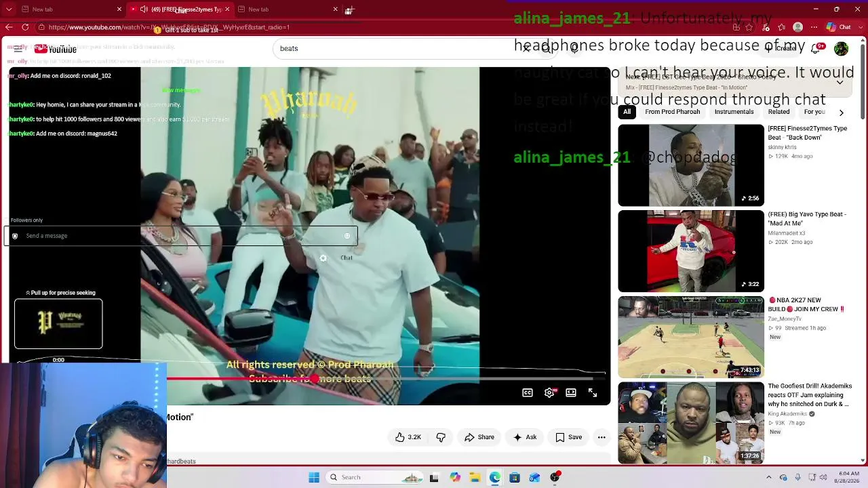Clear the YouTube search query
Image resolution: width=868 pixels, height=488 pixels.
[526, 49]
